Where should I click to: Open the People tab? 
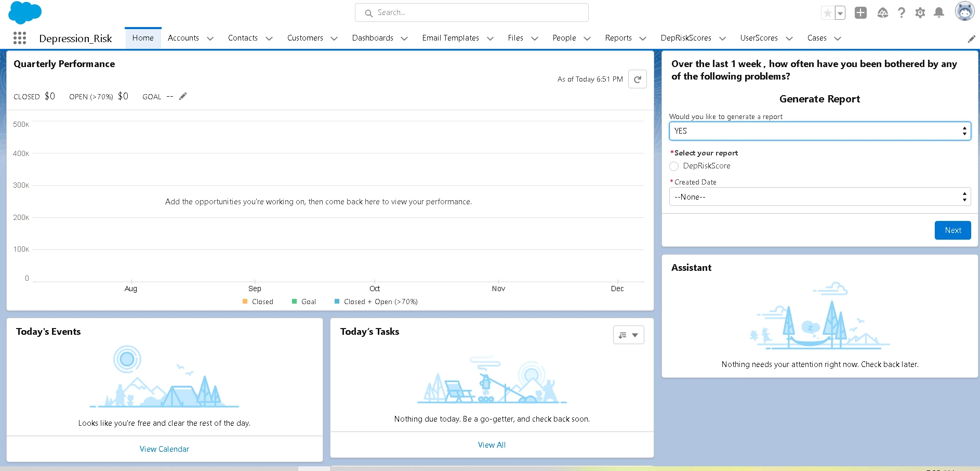564,38
